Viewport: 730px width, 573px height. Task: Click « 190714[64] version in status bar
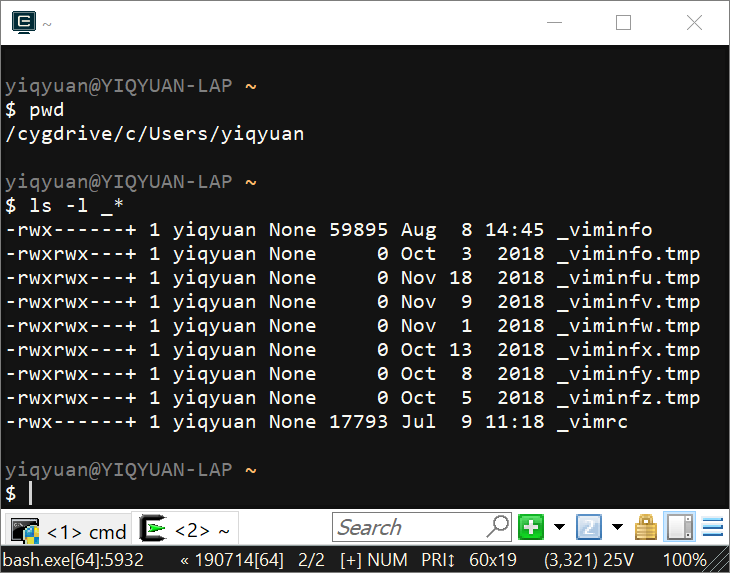point(231,560)
